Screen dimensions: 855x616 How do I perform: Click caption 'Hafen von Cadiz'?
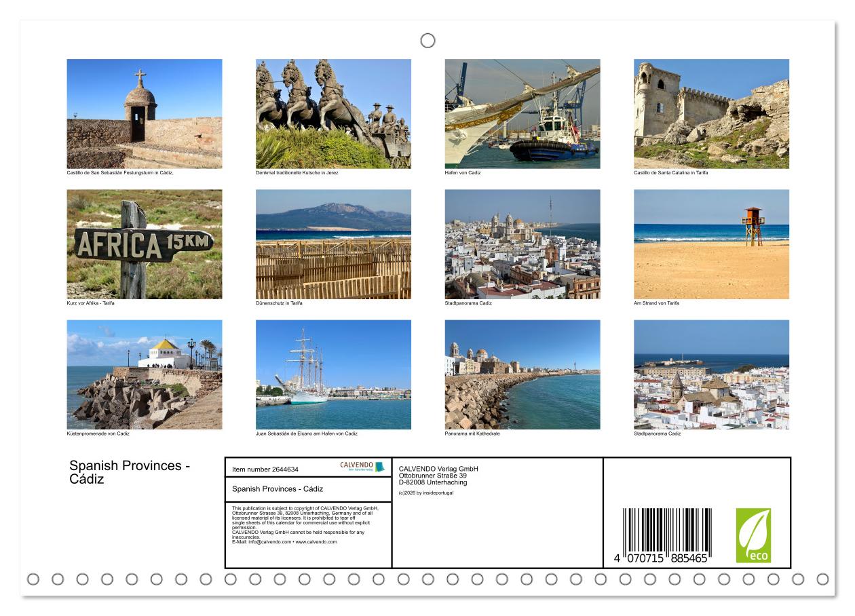pos(463,173)
